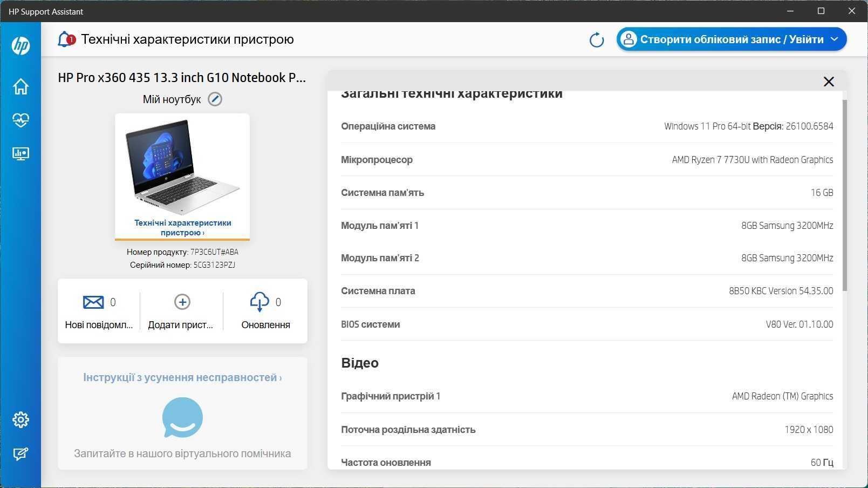Open the notifications bell icon
This screenshot has height=488, width=868.
[66, 39]
